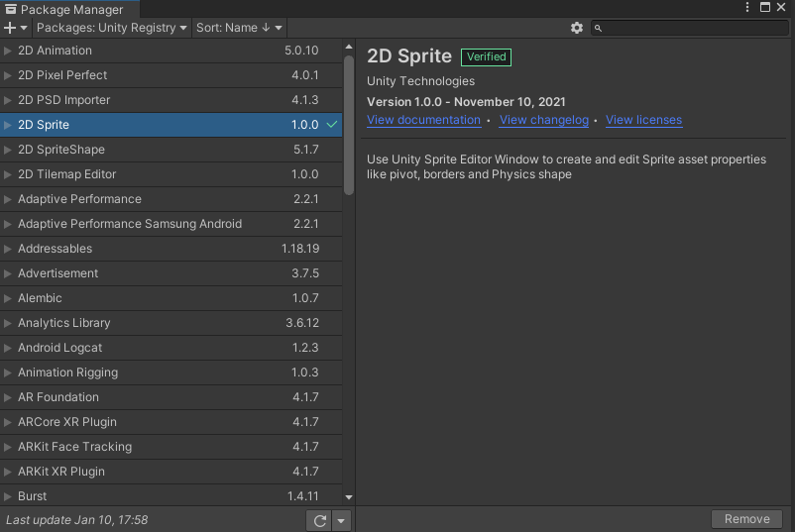The image size is (795, 532).
Task: Open the advanced settings gear icon
Action: click(577, 28)
